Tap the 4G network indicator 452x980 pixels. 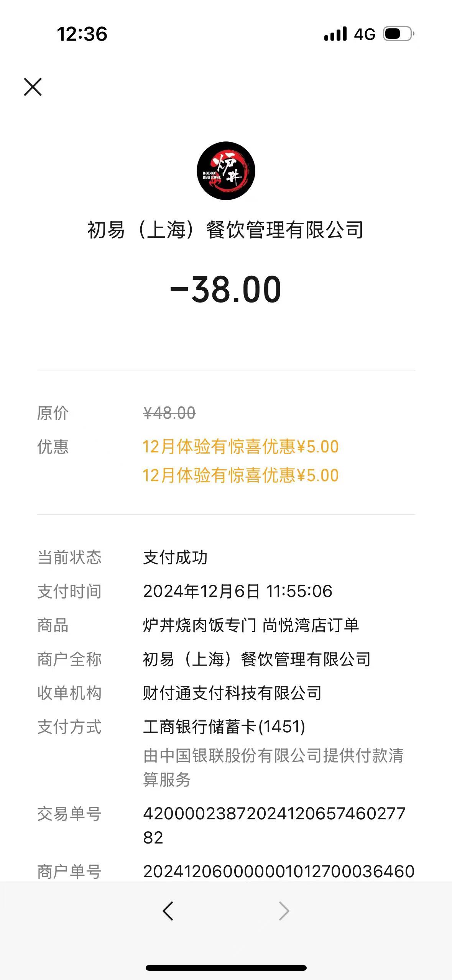(x=364, y=34)
